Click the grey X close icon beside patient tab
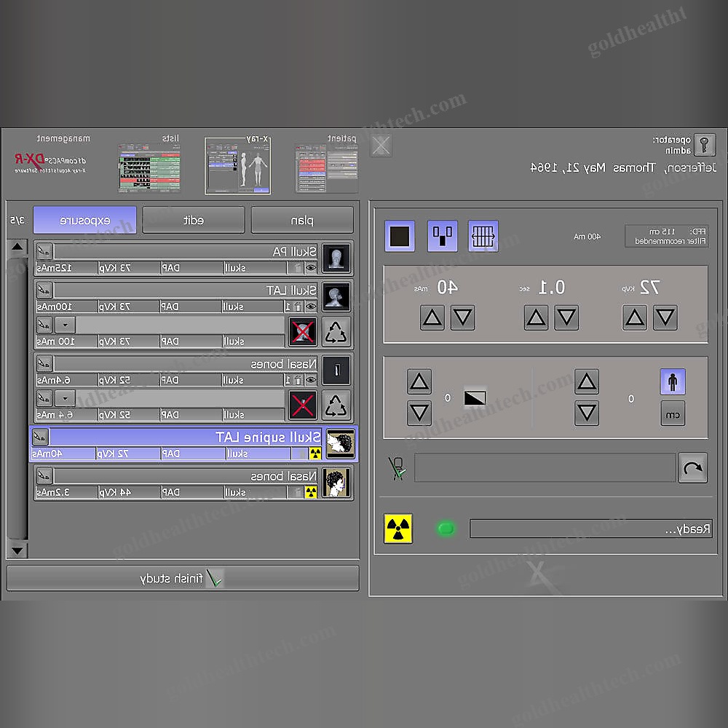The width and height of the screenshot is (728, 728). click(x=381, y=146)
